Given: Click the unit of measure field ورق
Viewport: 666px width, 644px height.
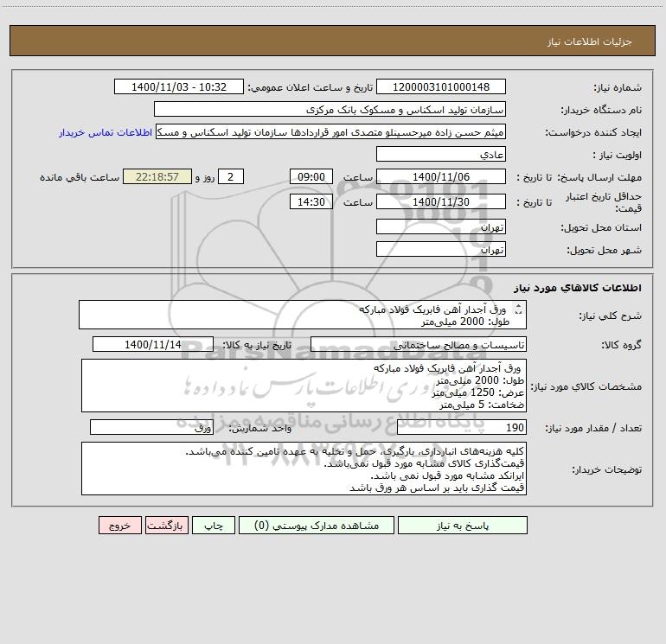Looking at the screenshot, I should pos(151,427).
